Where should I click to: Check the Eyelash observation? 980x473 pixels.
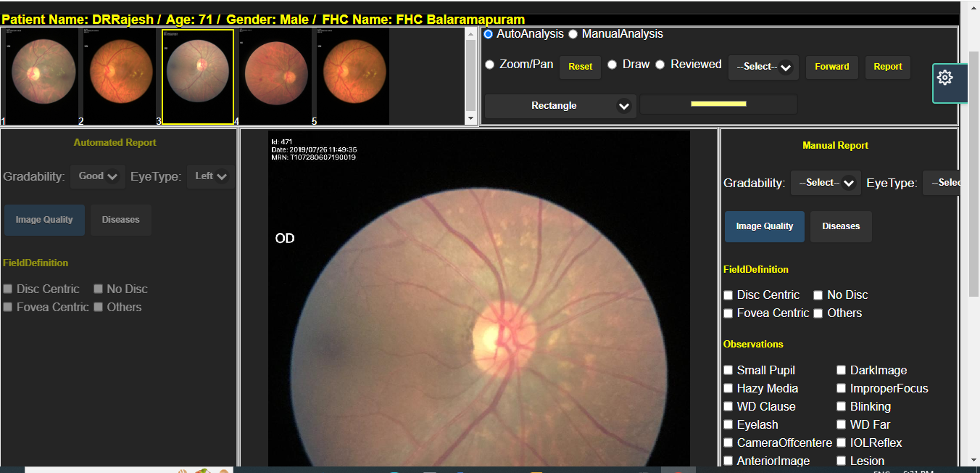pos(728,424)
